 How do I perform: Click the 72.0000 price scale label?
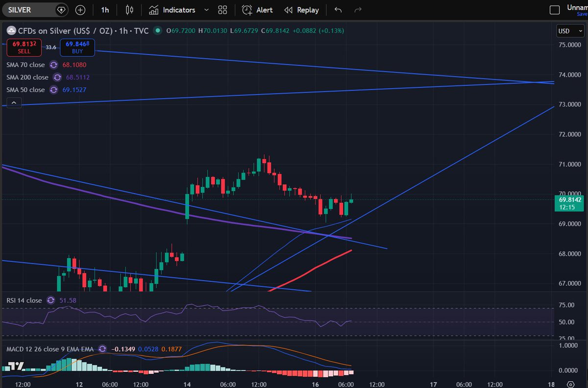tap(570, 134)
